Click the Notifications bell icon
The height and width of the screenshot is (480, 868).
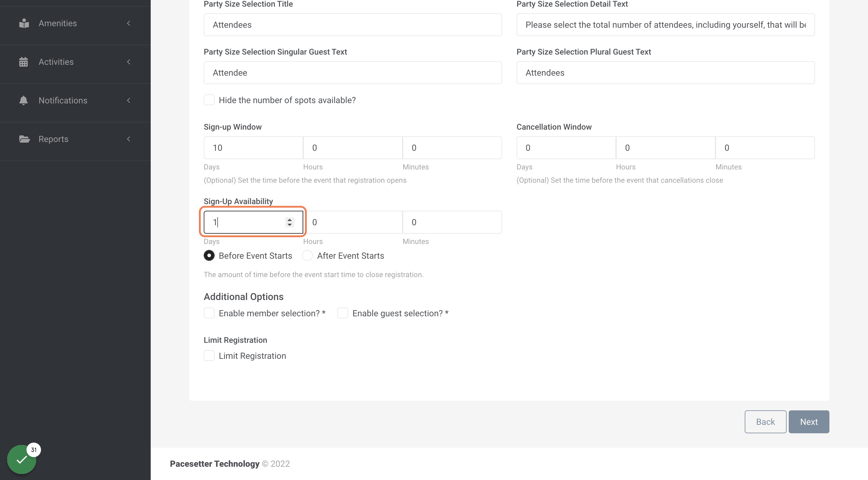click(x=24, y=100)
